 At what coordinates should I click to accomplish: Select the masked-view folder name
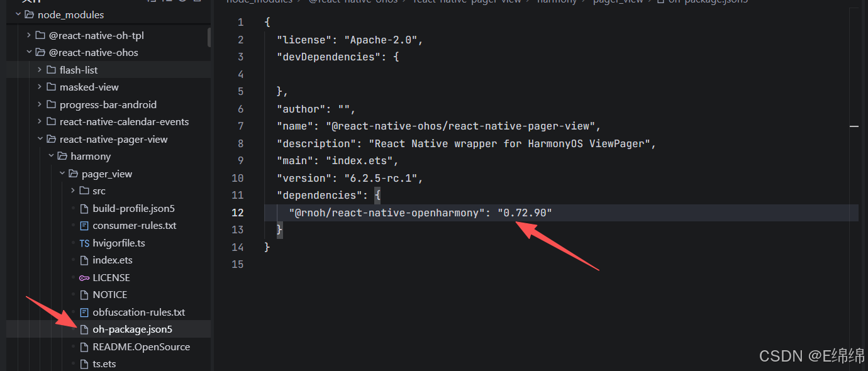click(89, 87)
